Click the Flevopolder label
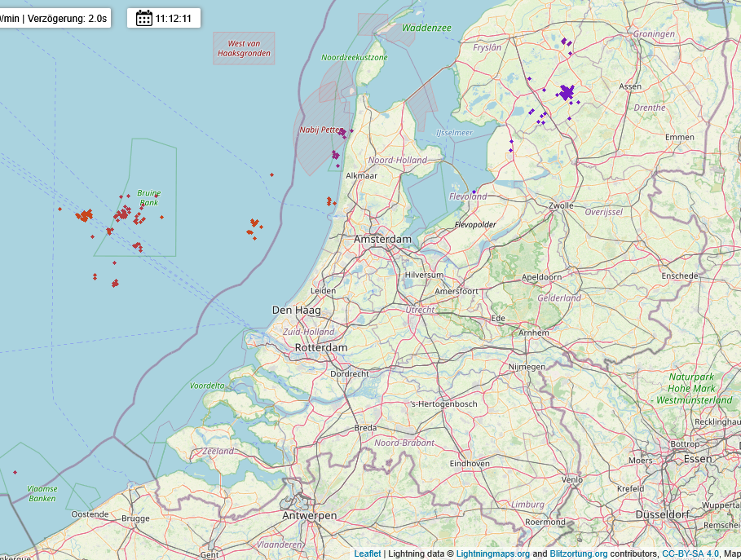Image resolution: width=741 pixels, height=560 pixels. [475, 224]
